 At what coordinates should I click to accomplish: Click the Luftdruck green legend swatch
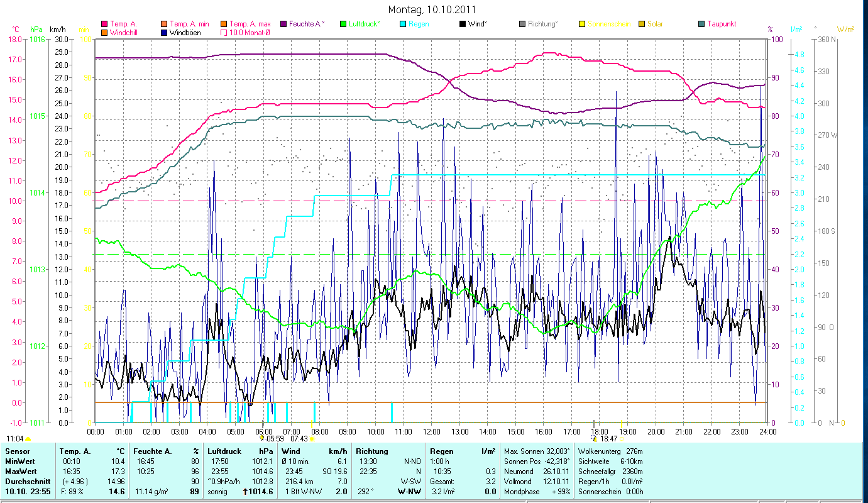(x=343, y=25)
